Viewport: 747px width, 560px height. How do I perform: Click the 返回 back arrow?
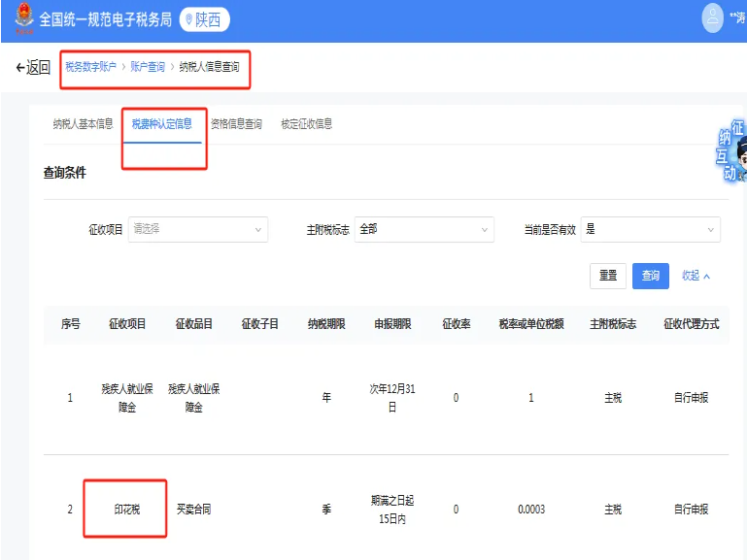pos(32,67)
